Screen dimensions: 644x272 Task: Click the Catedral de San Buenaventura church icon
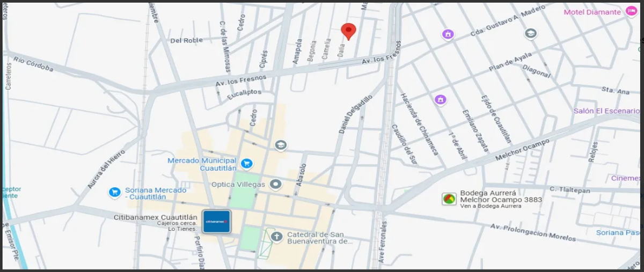click(276, 237)
